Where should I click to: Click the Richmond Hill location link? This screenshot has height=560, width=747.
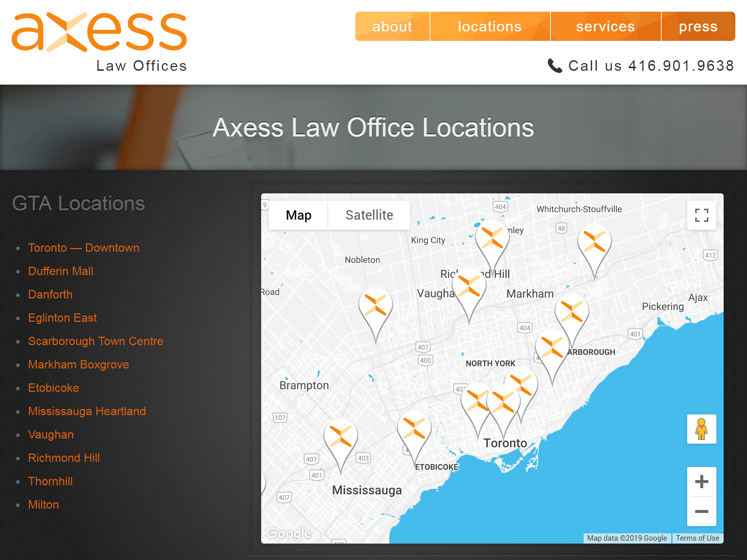pyautogui.click(x=64, y=458)
